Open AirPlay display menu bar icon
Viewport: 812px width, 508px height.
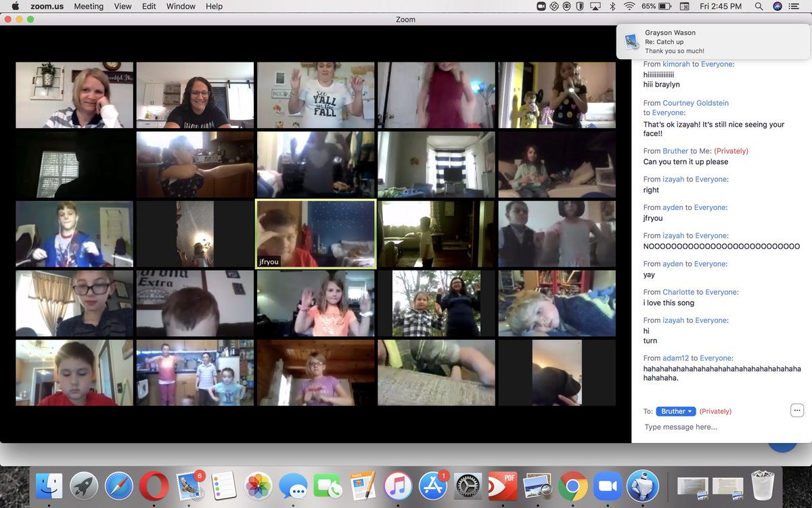595,6
